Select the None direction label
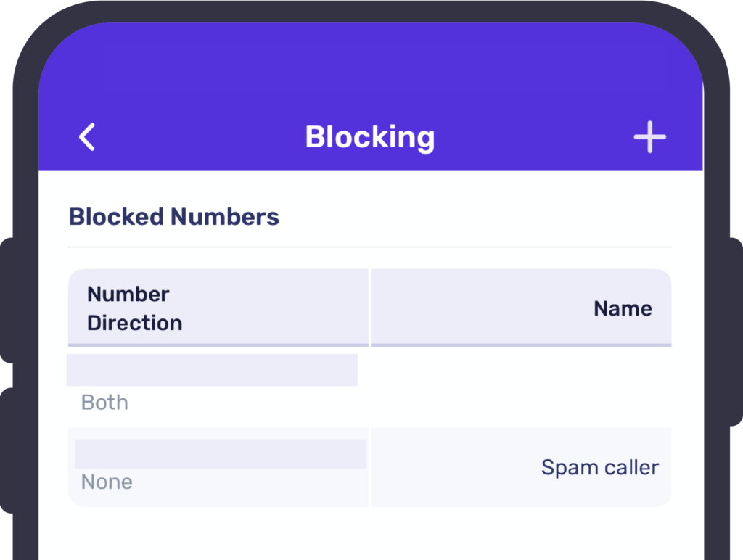This screenshot has height=560, width=743. (x=107, y=482)
